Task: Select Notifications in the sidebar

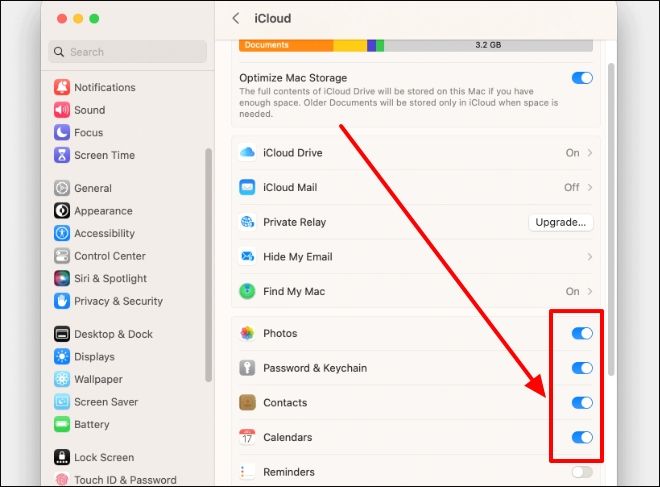Action: click(105, 87)
